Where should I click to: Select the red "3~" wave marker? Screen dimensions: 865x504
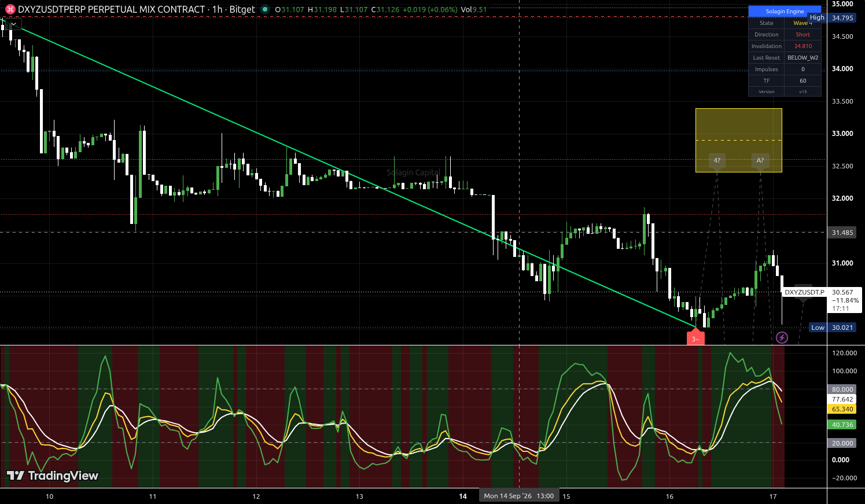click(695, 338)
